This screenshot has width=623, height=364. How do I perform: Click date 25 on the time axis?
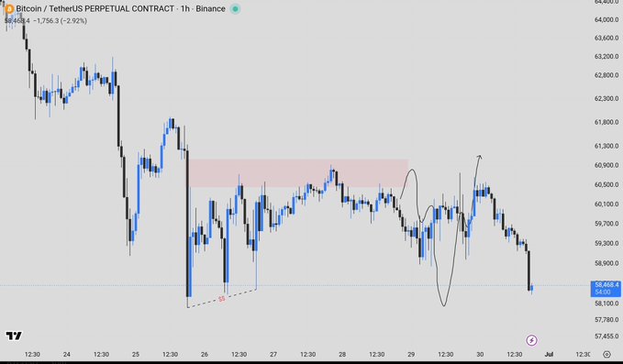point(136,354)
